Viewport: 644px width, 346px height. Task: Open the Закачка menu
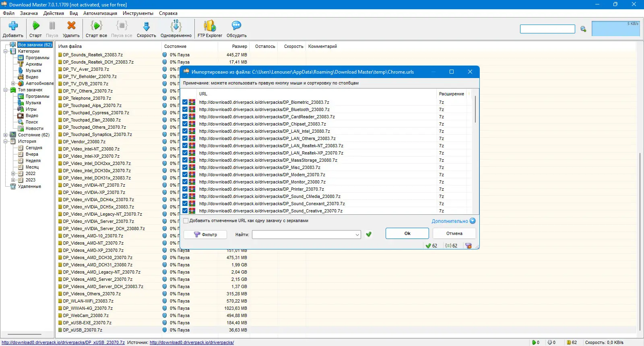point(29,13)
